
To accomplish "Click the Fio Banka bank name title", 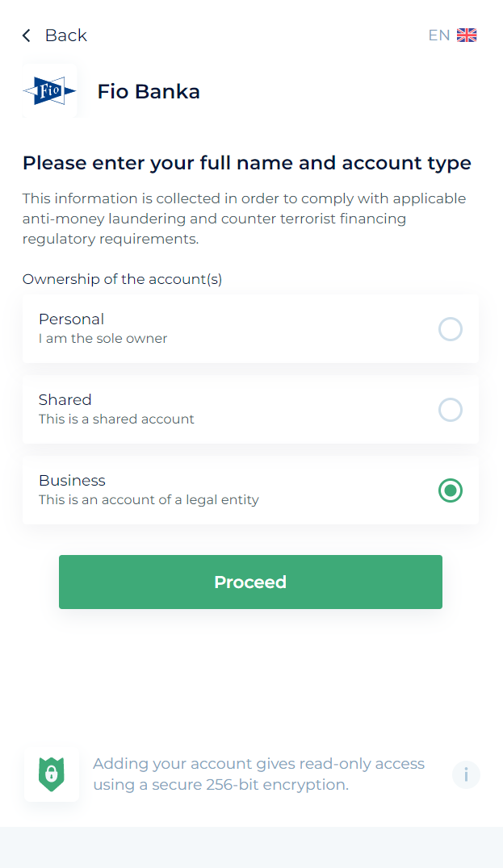I will (149, 91).
